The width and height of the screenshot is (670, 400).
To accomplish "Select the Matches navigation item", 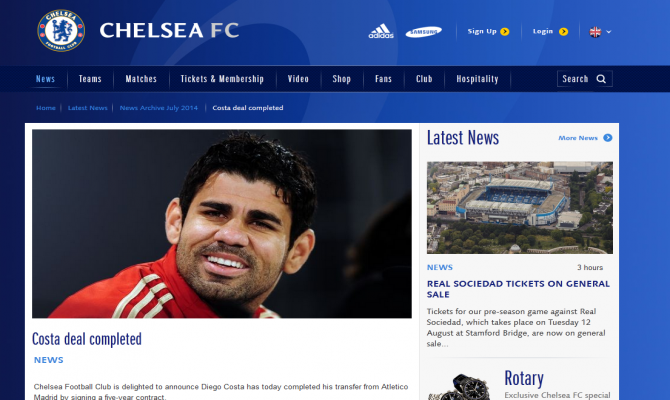I will (x=141, y=79).
